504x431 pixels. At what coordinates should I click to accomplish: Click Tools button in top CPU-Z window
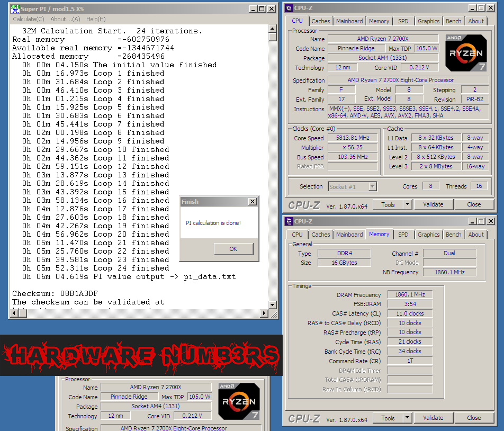388,205
